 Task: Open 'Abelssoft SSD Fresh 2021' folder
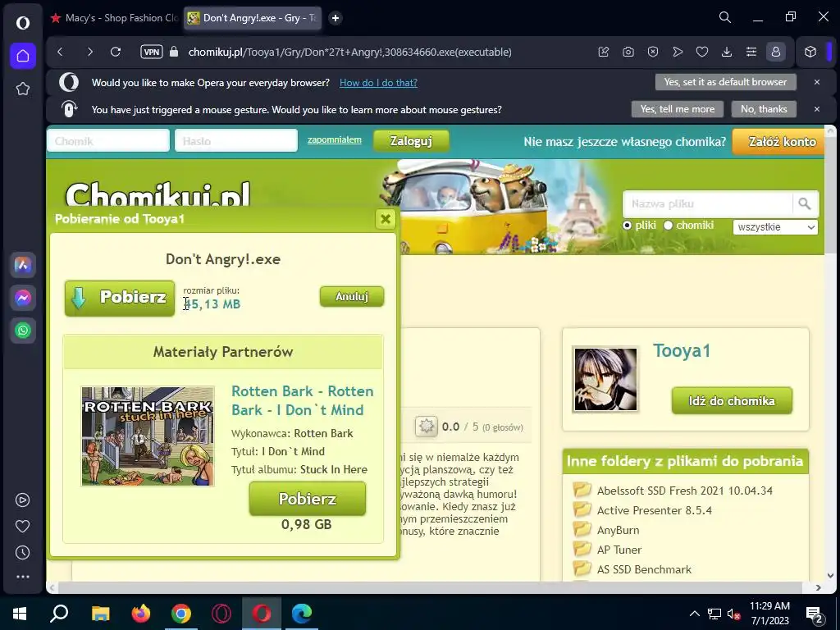pyautogui.click(x=685, y=491)
